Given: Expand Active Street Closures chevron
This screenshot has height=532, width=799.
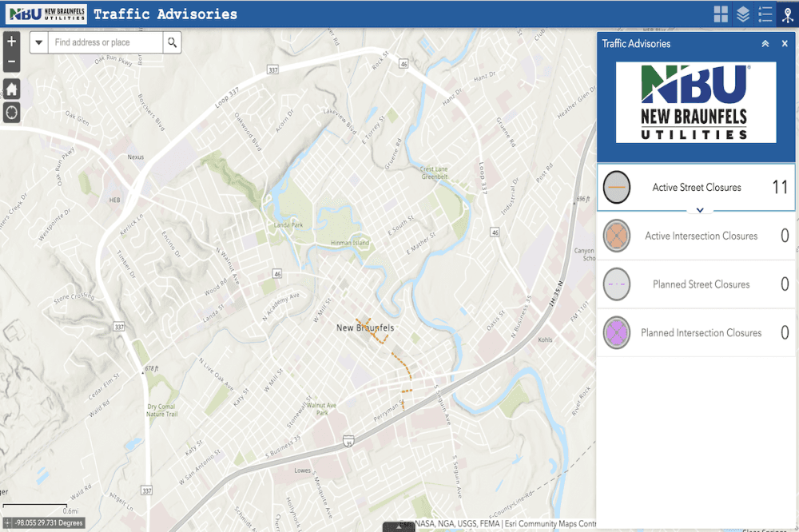Looking at the screenshot, I should click(700, 210).
